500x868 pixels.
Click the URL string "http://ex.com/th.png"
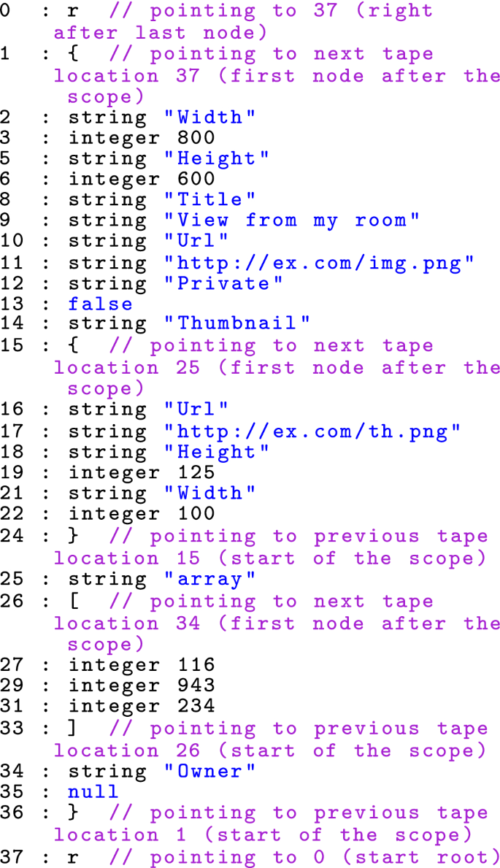[x=313, y=431]
